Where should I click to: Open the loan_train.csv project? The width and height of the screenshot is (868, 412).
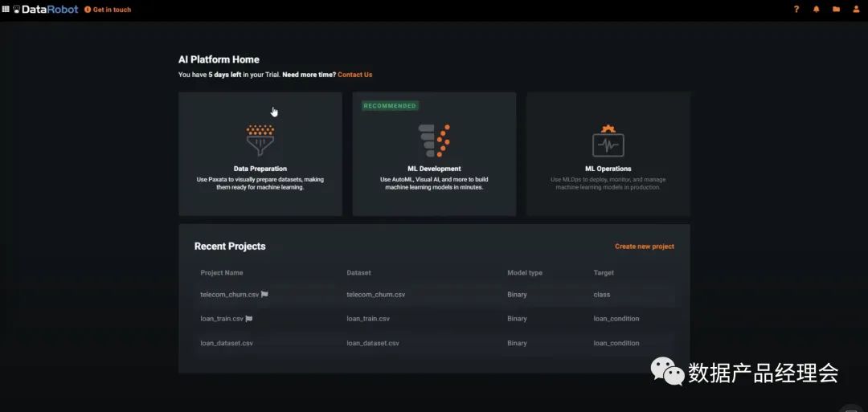(222, 319)
